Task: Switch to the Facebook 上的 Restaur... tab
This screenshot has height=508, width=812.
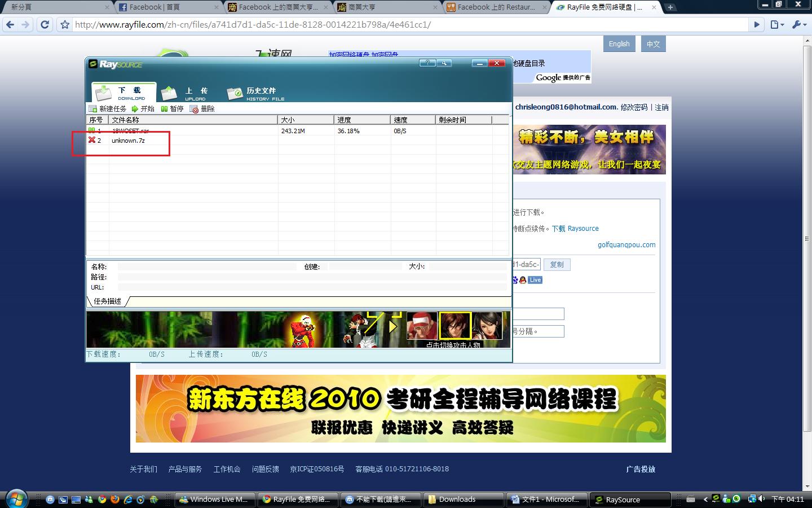Action: point(496,7)
